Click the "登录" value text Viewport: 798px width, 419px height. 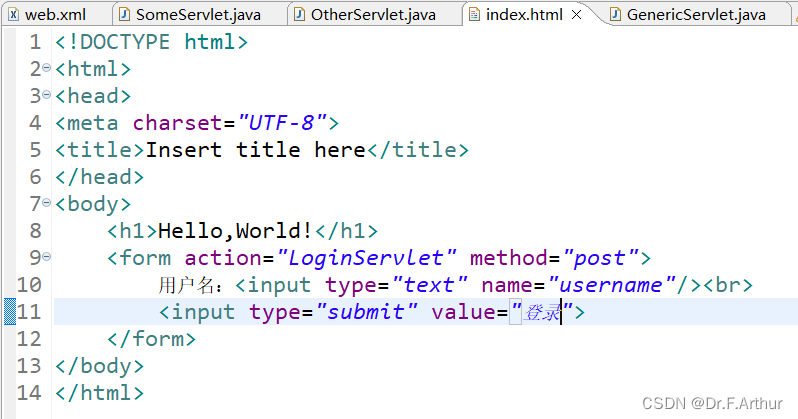click(542, 312)
